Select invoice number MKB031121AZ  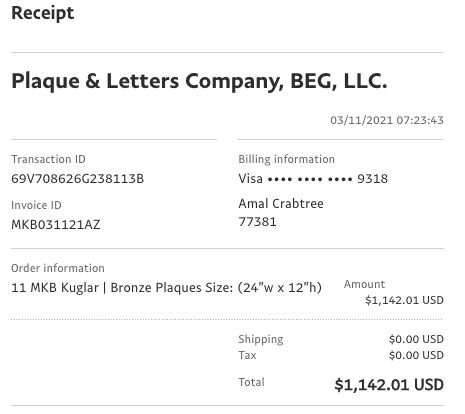[x=56, y=225]
